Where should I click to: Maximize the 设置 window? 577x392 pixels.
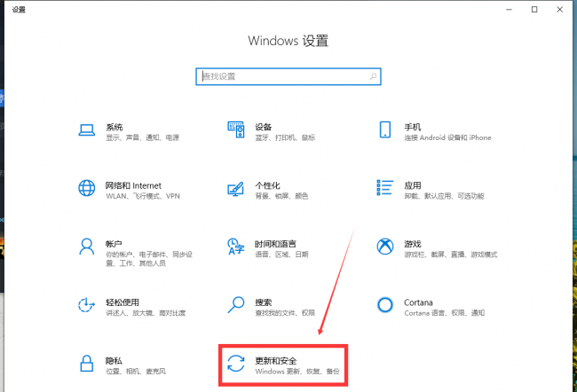[534, 10]
